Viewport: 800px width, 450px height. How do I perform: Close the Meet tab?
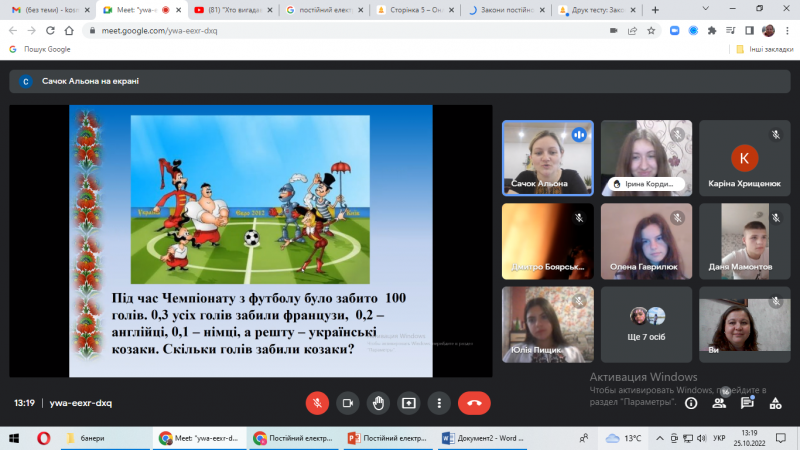tap(179, 10)
